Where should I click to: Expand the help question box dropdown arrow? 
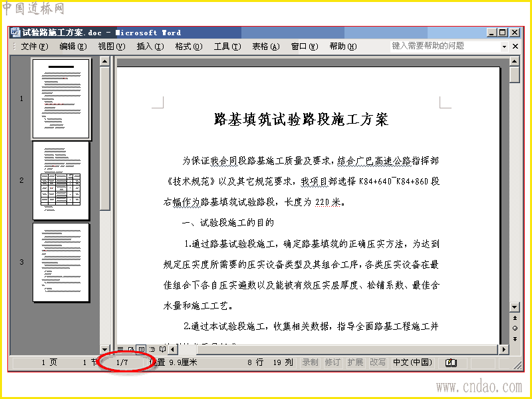(505, 47)
